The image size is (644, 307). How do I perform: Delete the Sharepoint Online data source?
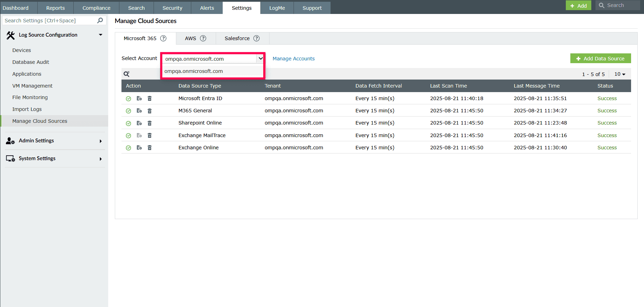click(x=149, y=123)
